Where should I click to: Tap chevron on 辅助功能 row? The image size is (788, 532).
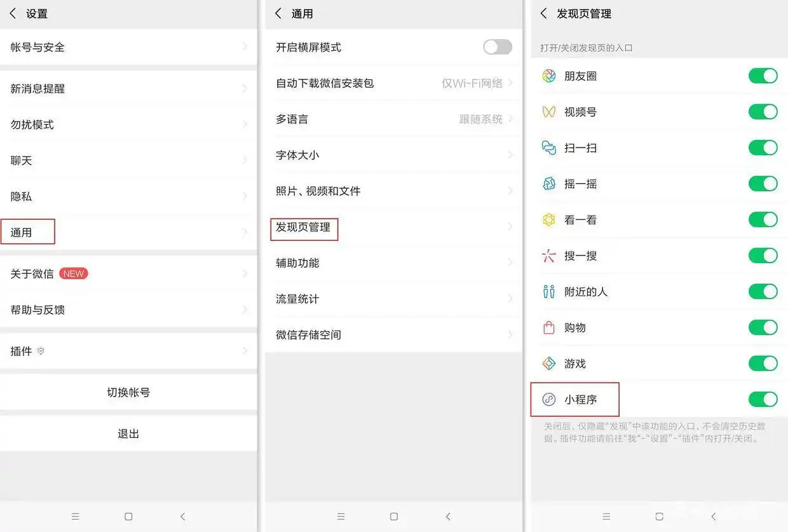[510, 263]
